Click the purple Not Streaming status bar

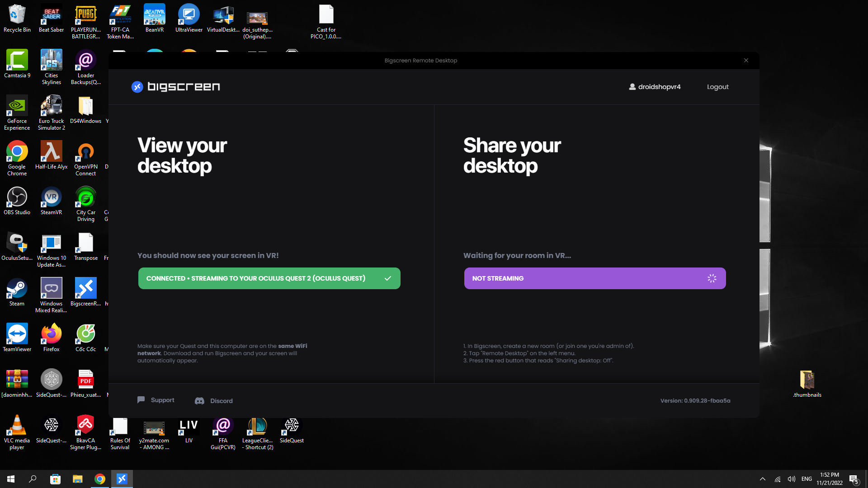(595, 278)
